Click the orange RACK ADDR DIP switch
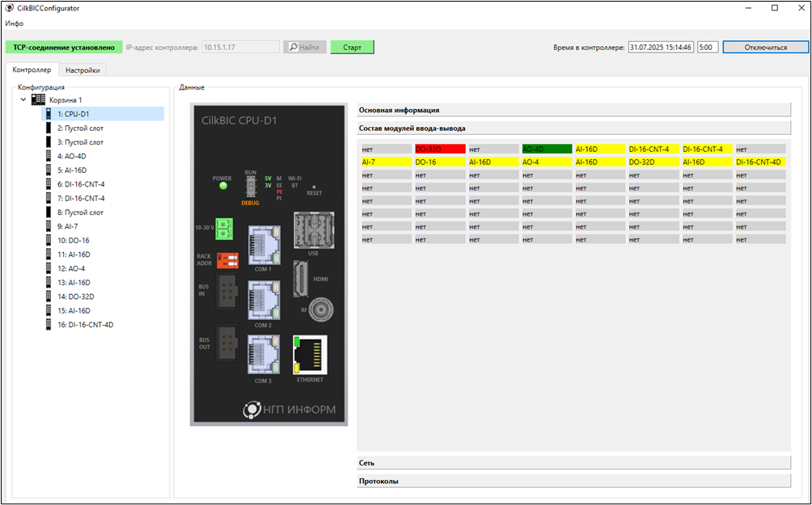Viewport: 812px width, 505px height. [227, 260]
